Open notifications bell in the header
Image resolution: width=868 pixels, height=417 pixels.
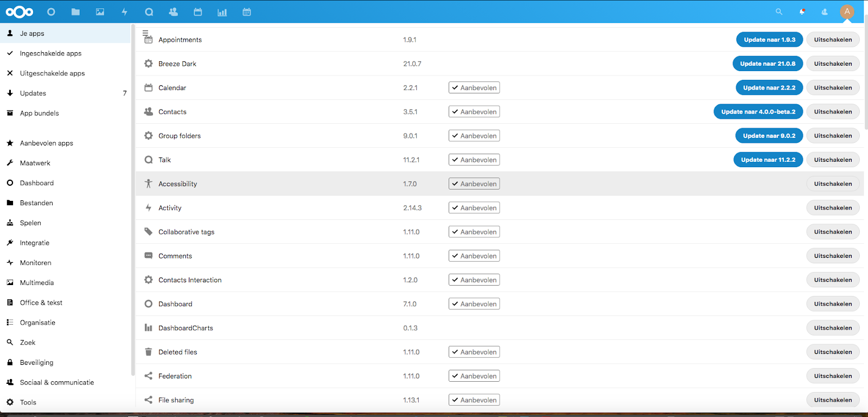click(802, 12)
